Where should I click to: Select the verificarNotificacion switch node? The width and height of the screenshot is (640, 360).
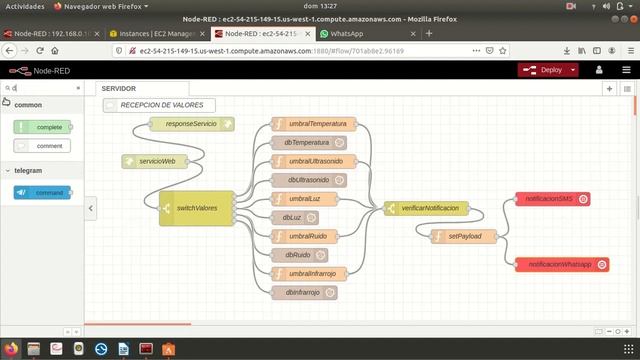click(426, 208)
